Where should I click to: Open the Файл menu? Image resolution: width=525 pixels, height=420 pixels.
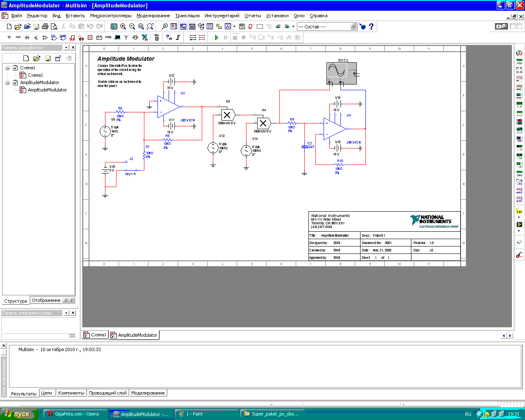tap(16, 16)
